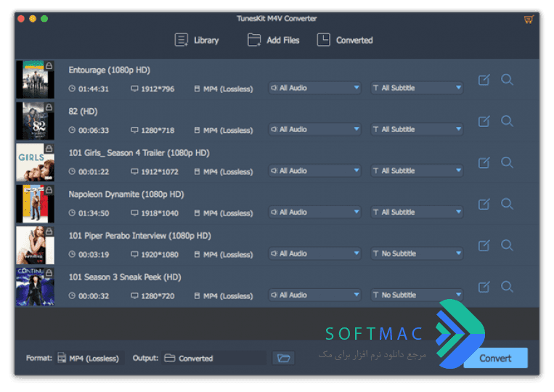Image resolution: width=554 pixels, height=392 pixels.
Task: Click the duration 01:44:31
Action: pyautogui.click(x=93, y=89)
